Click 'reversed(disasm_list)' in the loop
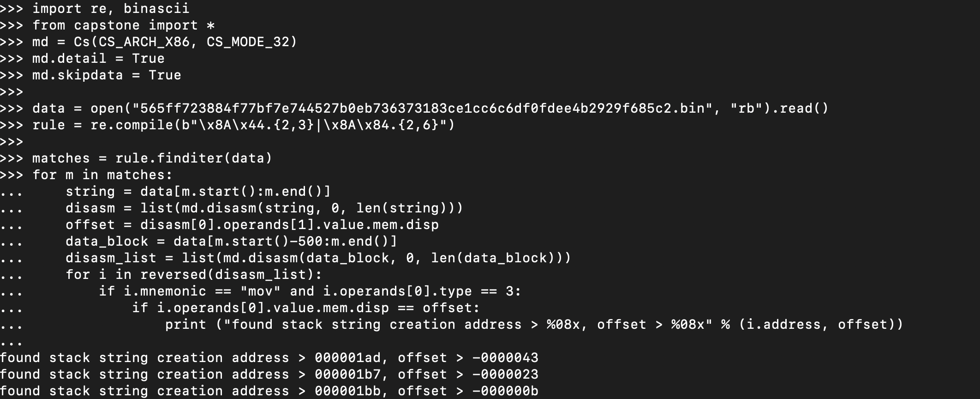The image size is (980, 399). [227, 275]
